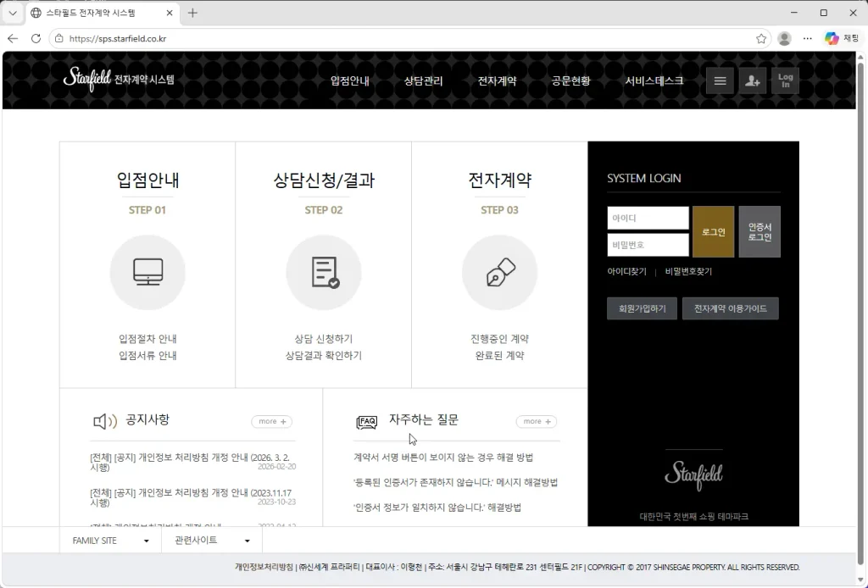Open the 공문현황 menu
The image size is (868, 588).
click(x=570, y=80)
